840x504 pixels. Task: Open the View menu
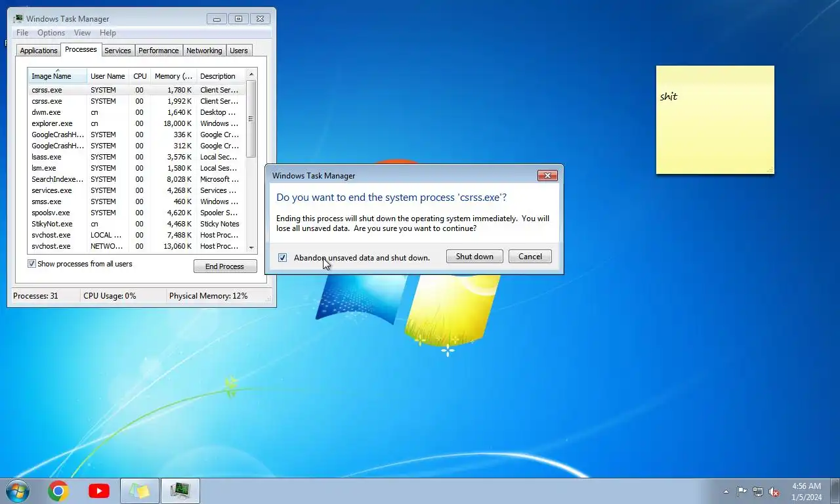(x=82, y=33)
